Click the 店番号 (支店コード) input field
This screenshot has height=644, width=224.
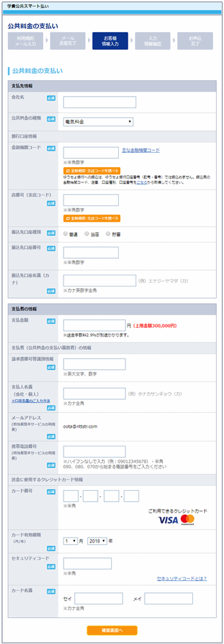[x=91, y=200]
